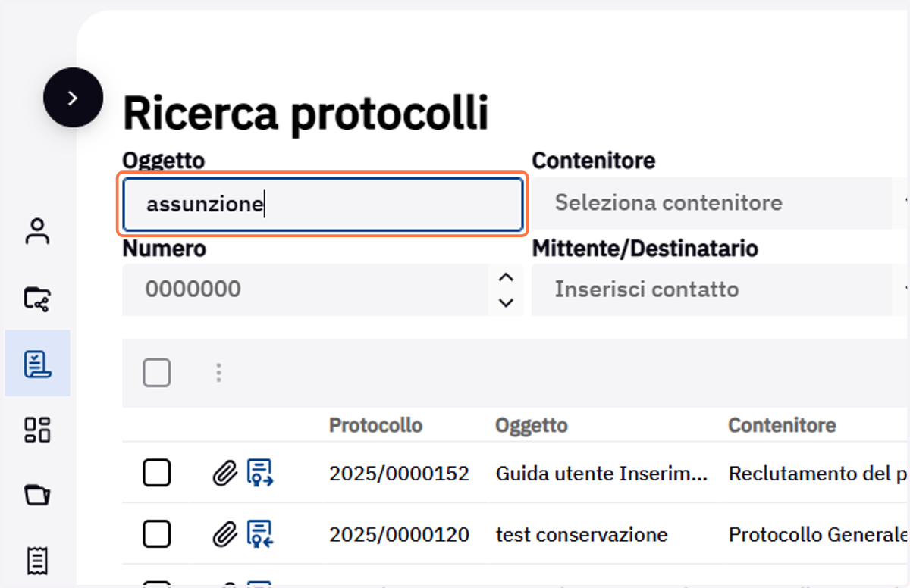Click incoming protocol icon on row 2025/0000120
Screen dimensions: 910x588
point(260,535)
